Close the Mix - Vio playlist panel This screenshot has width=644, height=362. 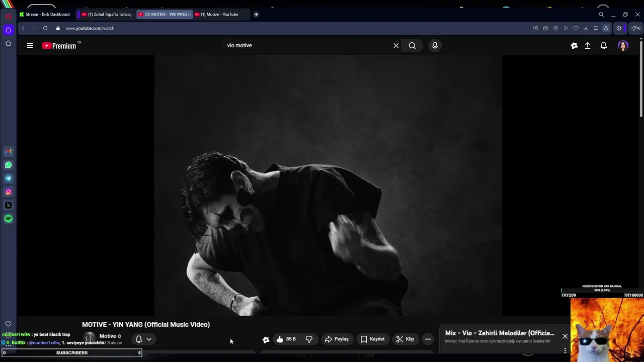coord(565,336)
